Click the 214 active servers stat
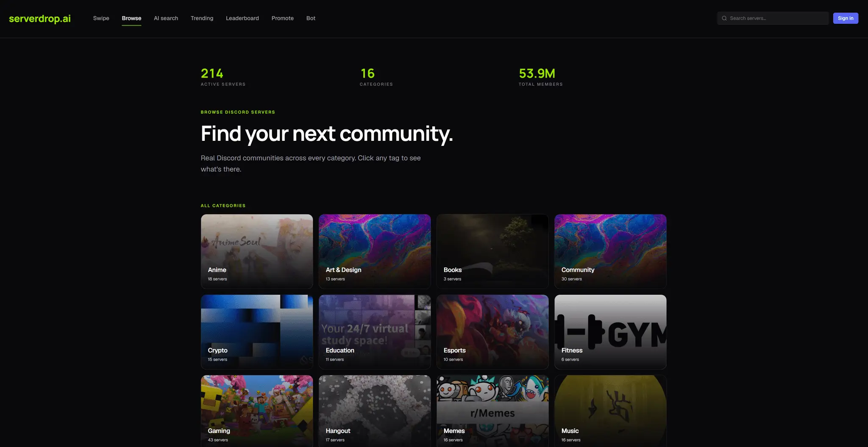The height and width of the screenshot is (447, 868). point(223,77)
